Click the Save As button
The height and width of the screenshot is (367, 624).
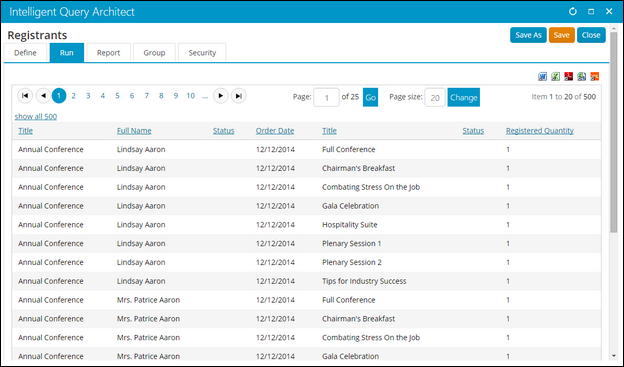(528, 35)
